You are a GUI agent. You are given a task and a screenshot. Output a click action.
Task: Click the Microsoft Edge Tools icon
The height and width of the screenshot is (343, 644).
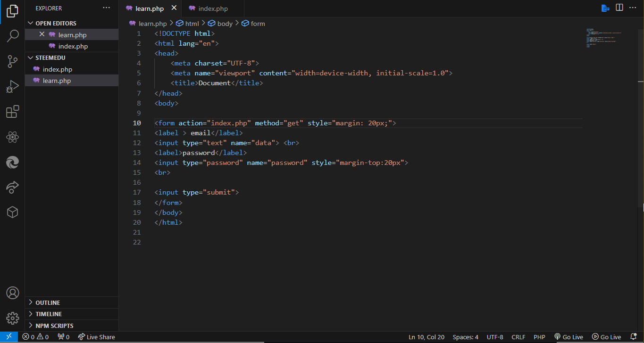tap(12, 163)
